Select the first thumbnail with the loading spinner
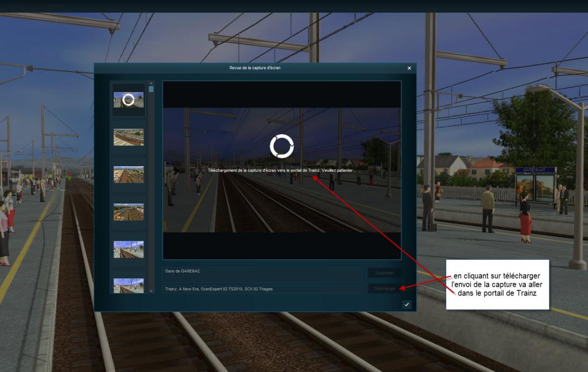 point(129,100)
